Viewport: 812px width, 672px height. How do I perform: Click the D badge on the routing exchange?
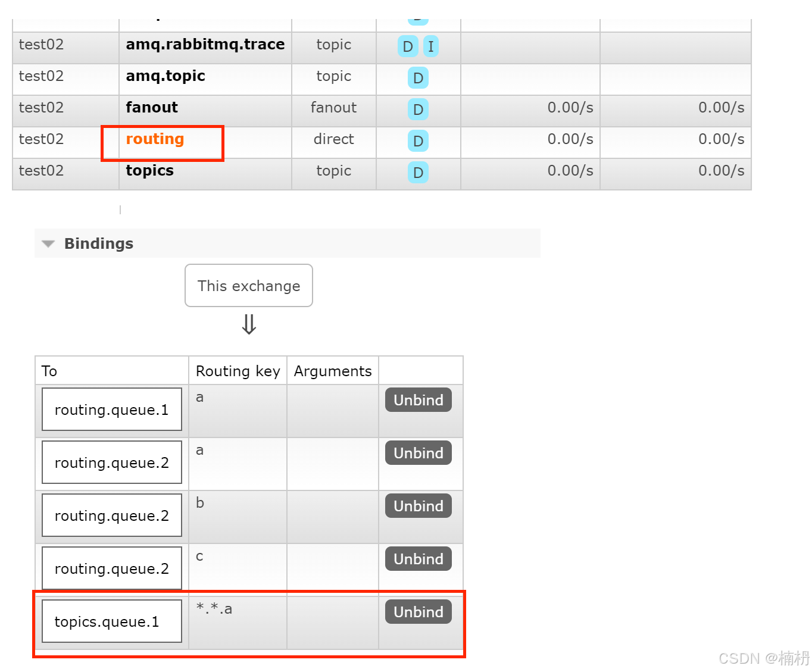[x=418, y=141]
